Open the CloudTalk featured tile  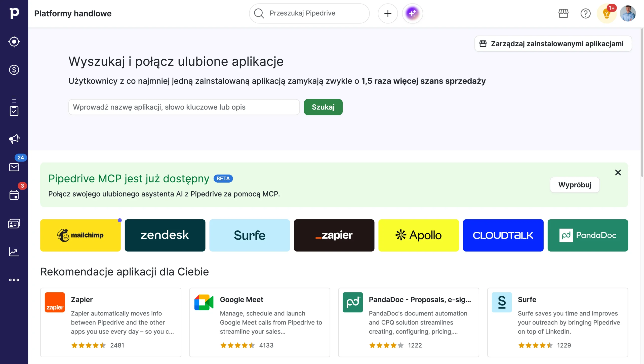point(503,235)
